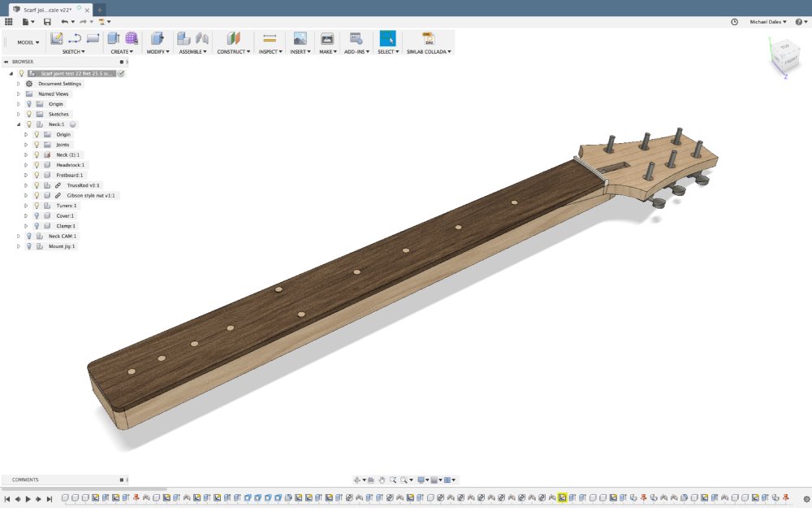Open the Michael Dales account dropdown
Image resolution: width=812 pixels, height=508 pixels.
click(768, 22)
